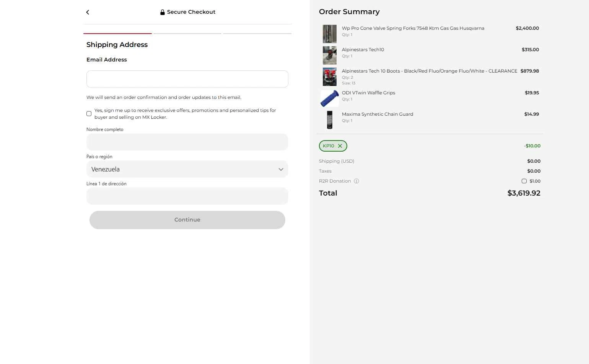Screen dimensions: 589x364
Task: Click the Shipping (USD) label
Action: [x=337, y=161]
